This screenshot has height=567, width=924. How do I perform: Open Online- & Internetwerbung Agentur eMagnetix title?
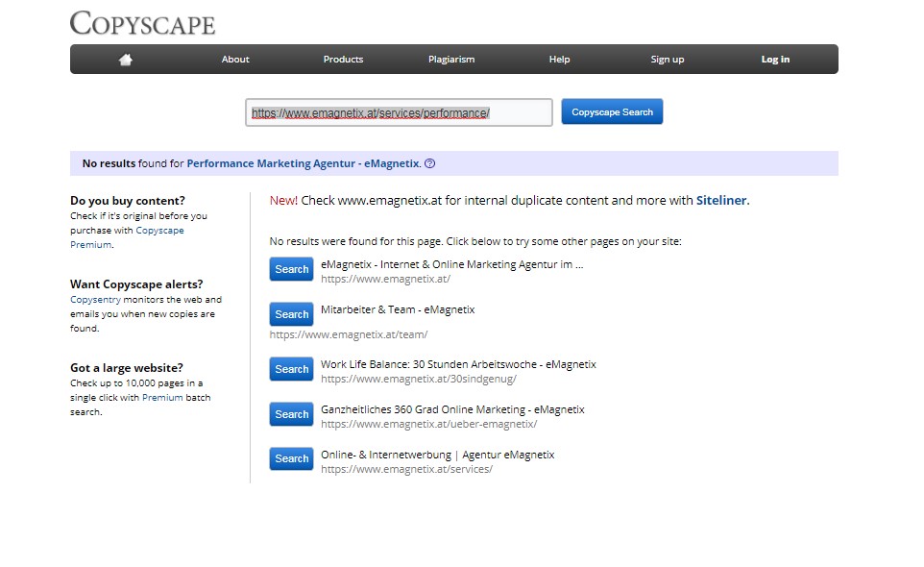tap(438, 455)
